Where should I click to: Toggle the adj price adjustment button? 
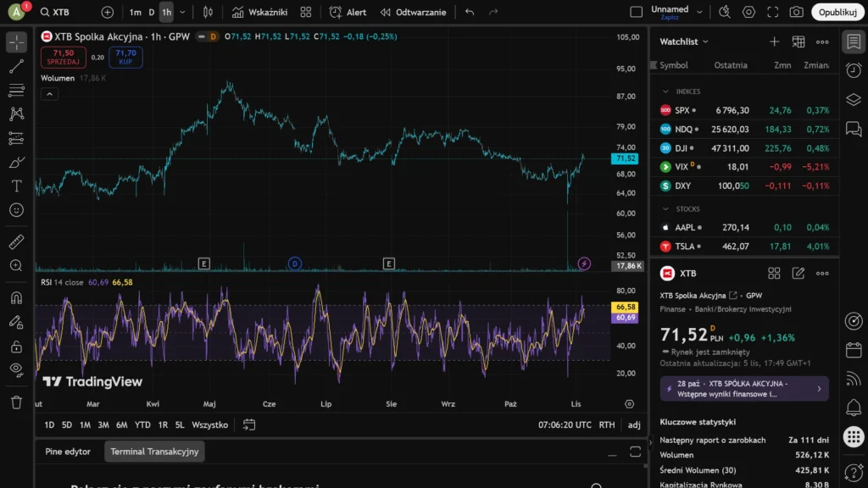pyautogui.click(x=633, y=424)
